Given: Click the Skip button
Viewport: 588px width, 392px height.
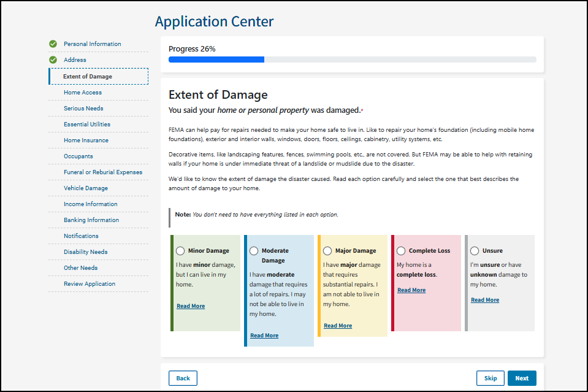Looking at the screenshot, I should 490,379.
